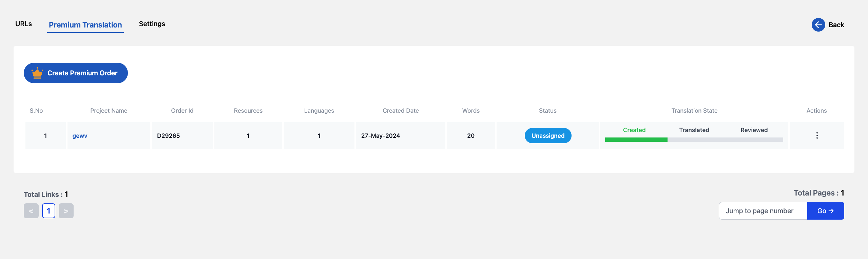Click the Created translation state label

[634, 130]
